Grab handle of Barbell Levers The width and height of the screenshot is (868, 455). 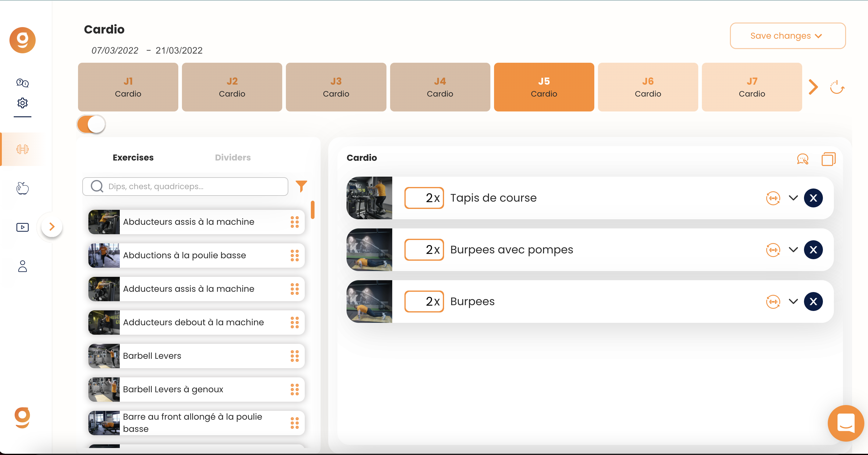[295, 356]
